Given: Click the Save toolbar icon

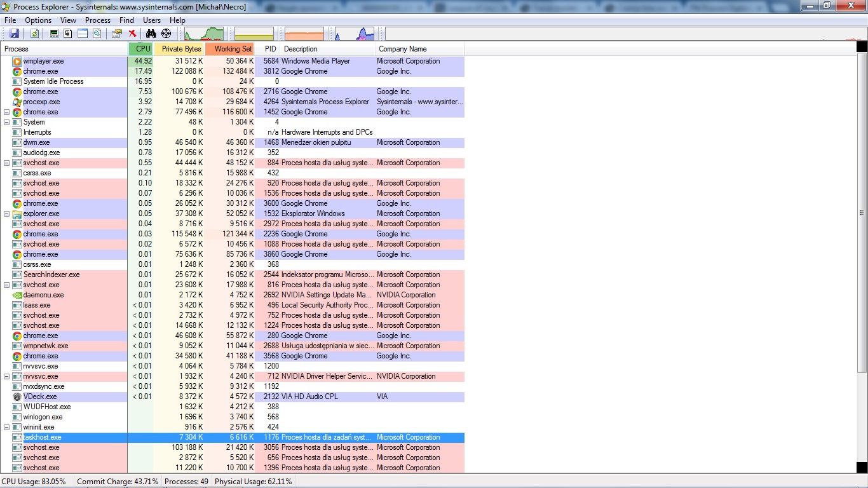Looking at the screenshot, I should click(x=14, y=34).
